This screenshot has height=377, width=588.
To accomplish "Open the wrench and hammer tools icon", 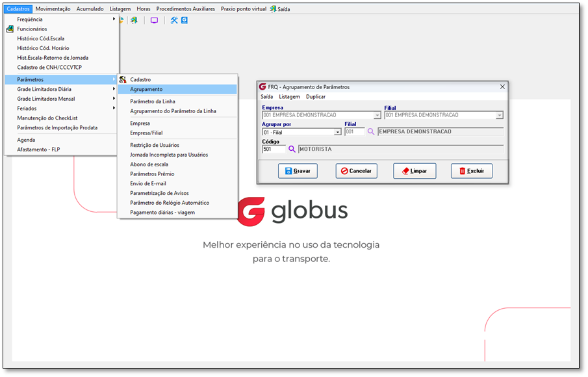I will 174,20.
